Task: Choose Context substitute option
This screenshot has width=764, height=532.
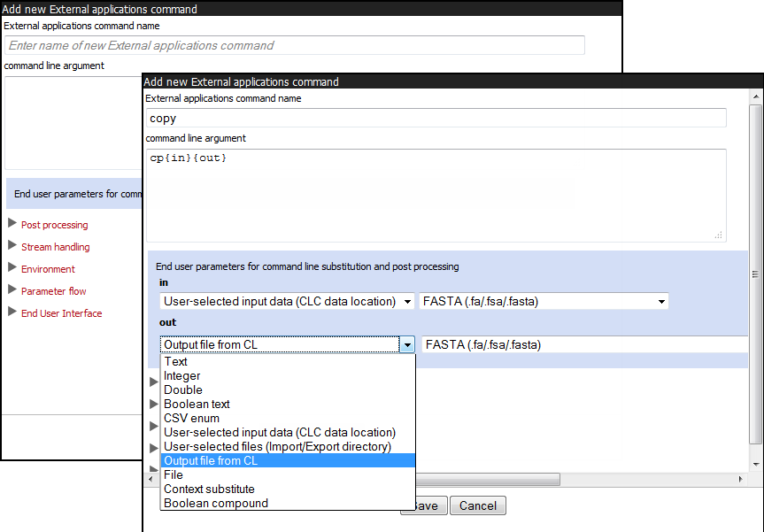Action: pos(209,489)
